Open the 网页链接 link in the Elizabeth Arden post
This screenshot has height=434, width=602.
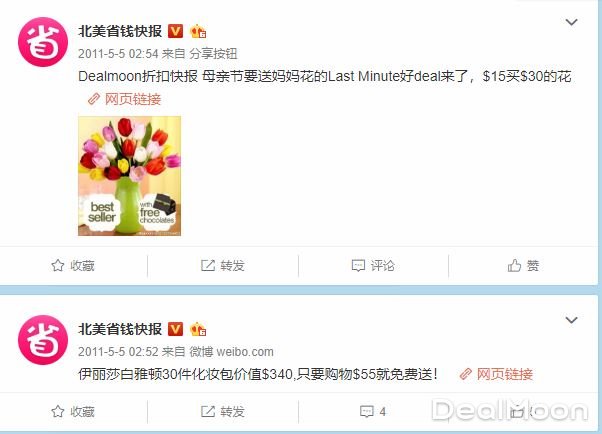496,374
